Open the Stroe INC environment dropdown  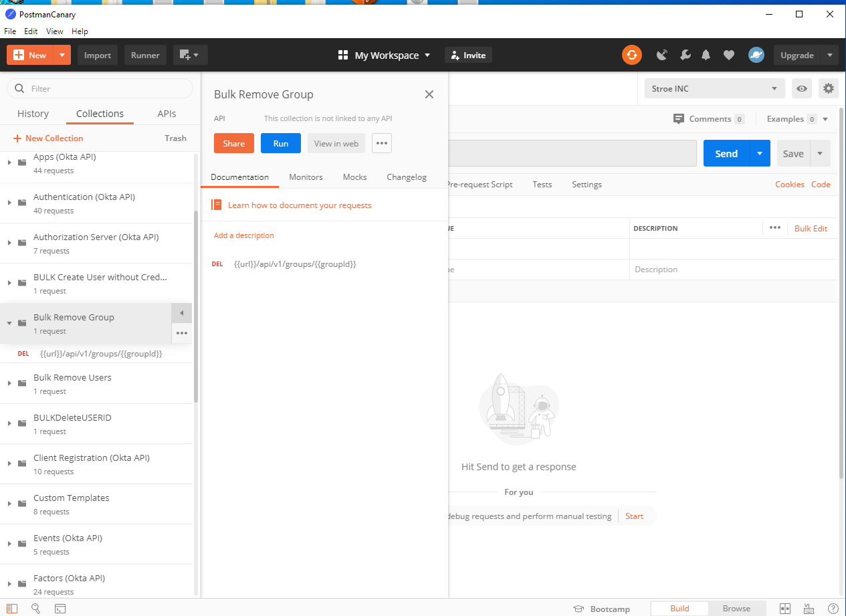pyautogui.click(x=714, y=88)
